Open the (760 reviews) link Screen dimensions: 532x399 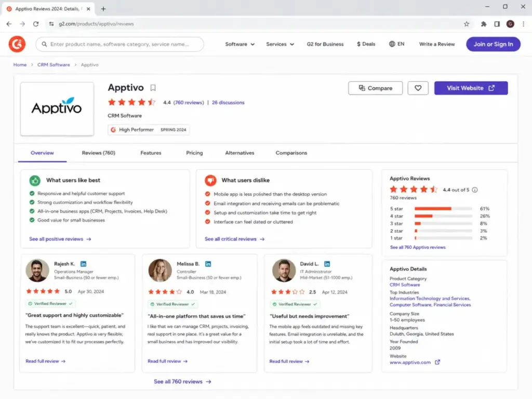189,102
